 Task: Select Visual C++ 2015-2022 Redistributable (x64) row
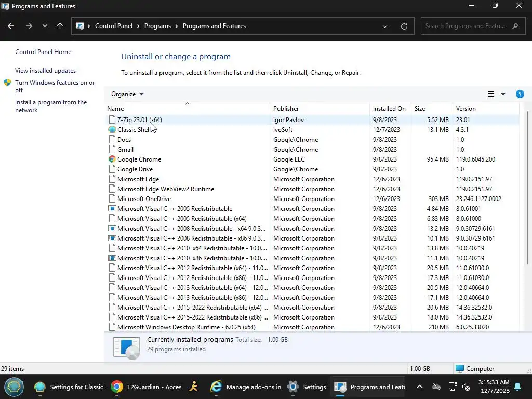312,307
